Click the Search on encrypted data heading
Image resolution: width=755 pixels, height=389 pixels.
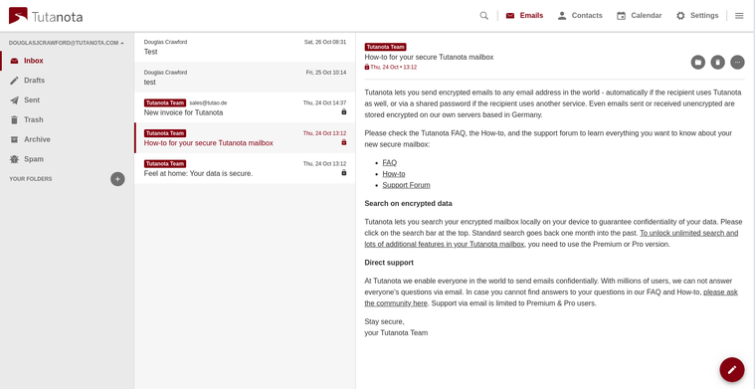click(408, 203)
